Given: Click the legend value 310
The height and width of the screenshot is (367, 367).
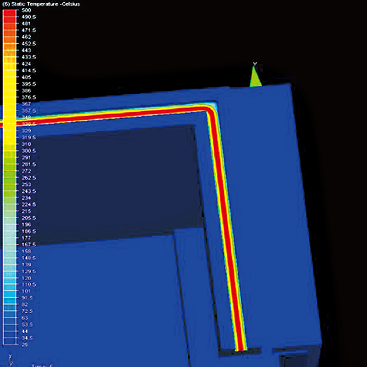Looking at the screenshot, I should [26, 144].
